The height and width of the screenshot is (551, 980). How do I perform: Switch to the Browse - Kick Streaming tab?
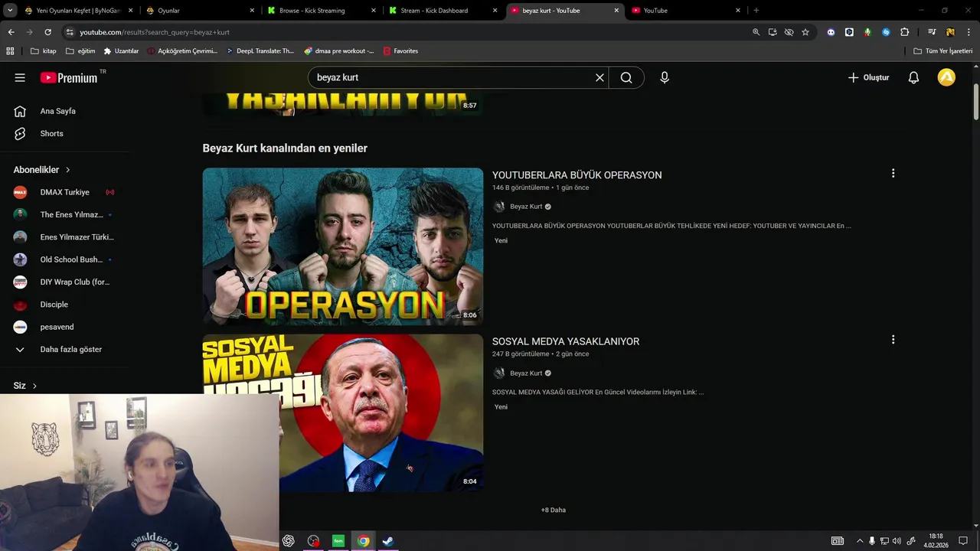(x=321, y=11)
